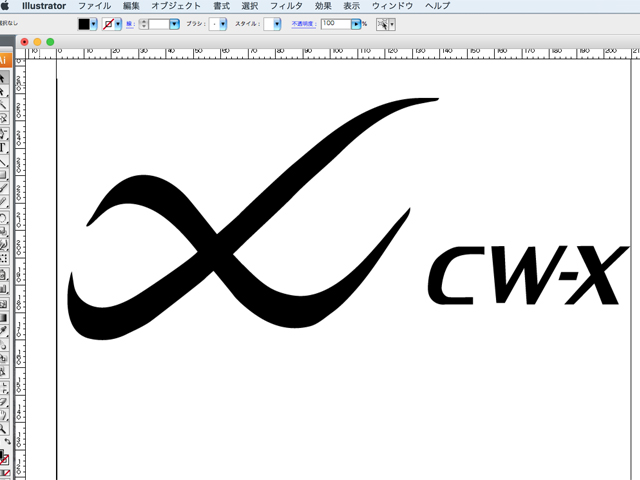Click the black fill swatch in control bar
Image resolution: width=640 pixels, height=480 pixels.
[x=84, y=23]
